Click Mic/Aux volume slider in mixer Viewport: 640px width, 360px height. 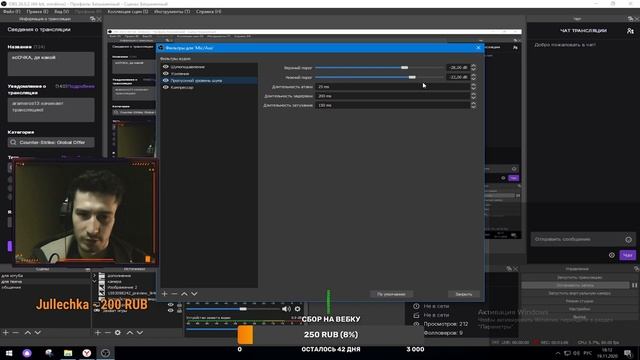[x=233, y=309]
